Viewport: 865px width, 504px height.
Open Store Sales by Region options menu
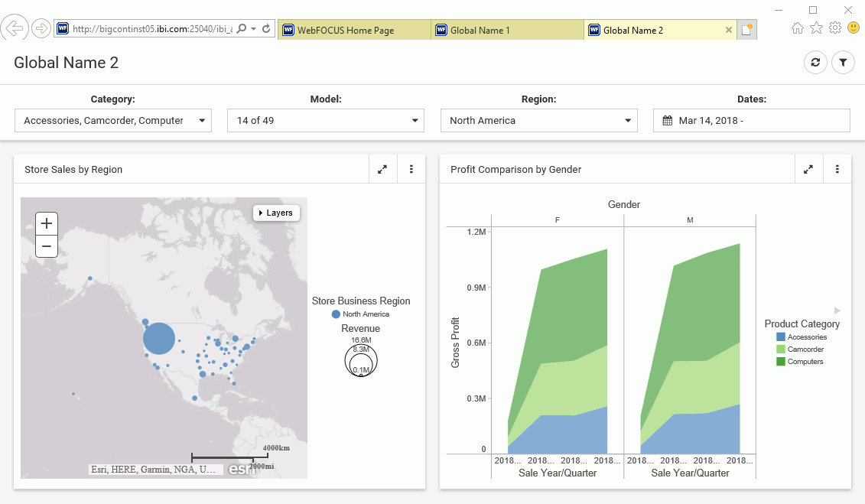(x=411, y=170)
